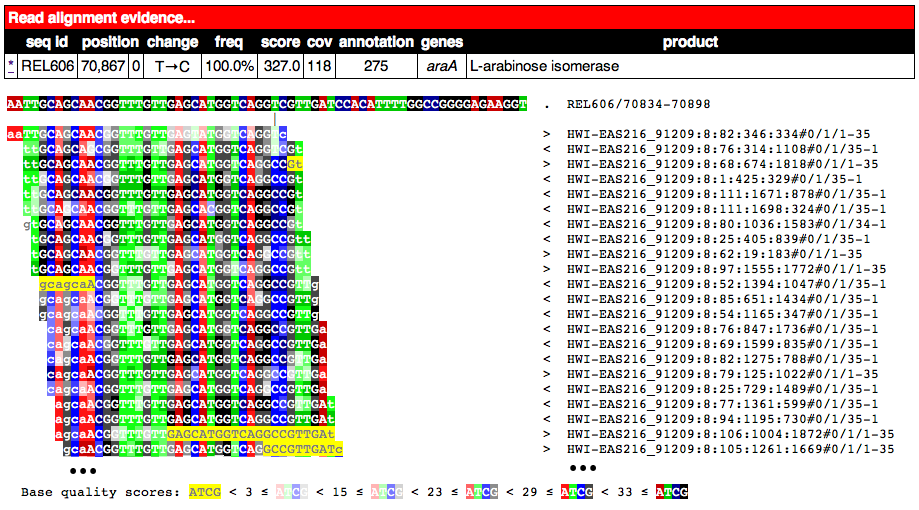Click the 'position' column header
The height and width of the screenshot is (510, 919).
pyautogui.click(x=110, y=42)
